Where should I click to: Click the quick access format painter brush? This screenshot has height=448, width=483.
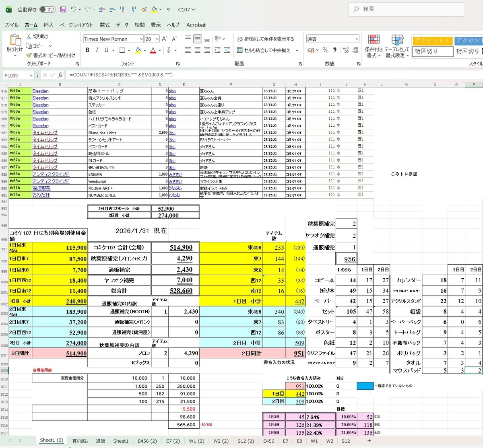[x=144, y=9]
